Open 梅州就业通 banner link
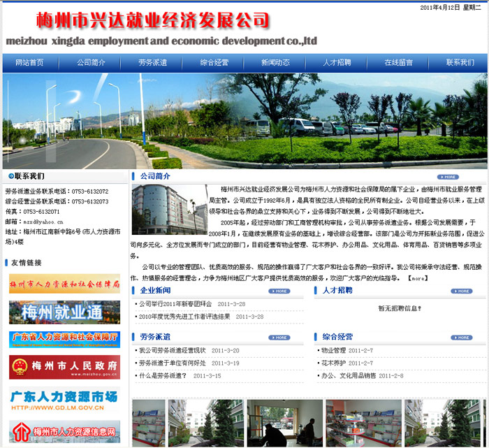Screen dimensions: 489x448 click(64, 311)
